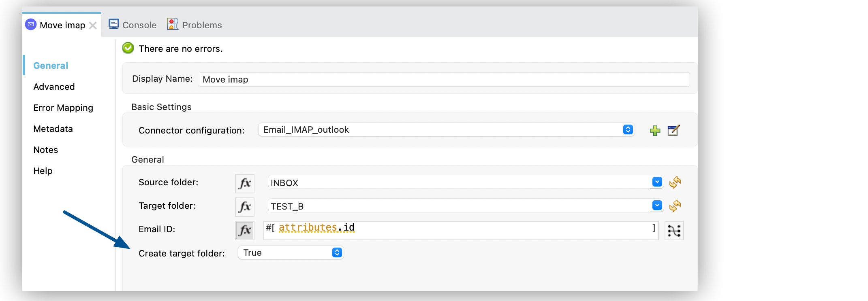868x301 pixels.
Task: Click the Display Name text field
Action: pyautogui.click(x=444, y=79)
